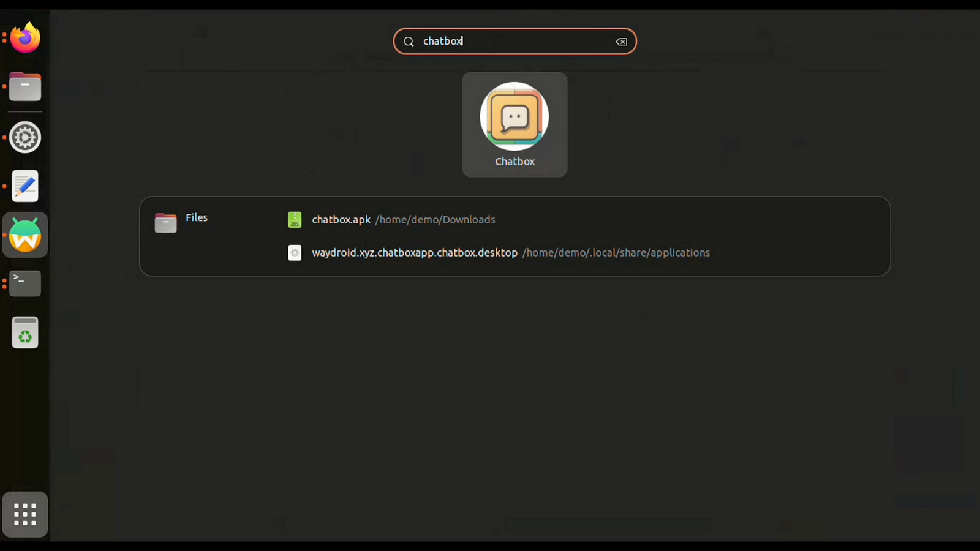Click the /home/demo/Downloads path text
Viewport: 980px width, 551px height.
(435, 220)
